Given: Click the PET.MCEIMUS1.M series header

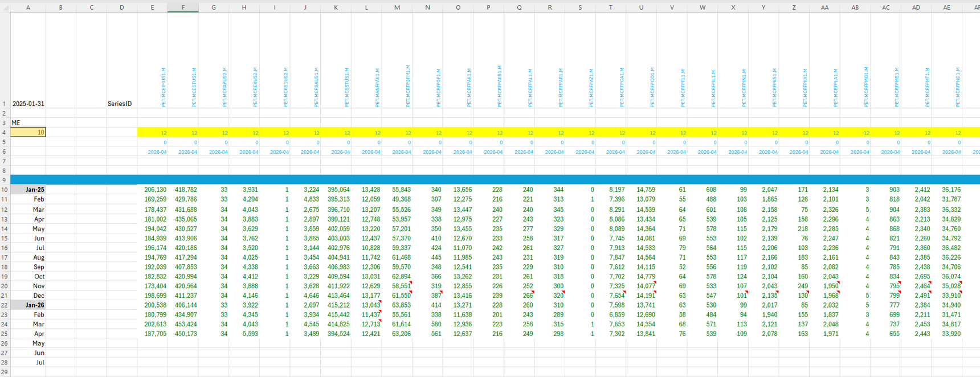Looking at the screenshot, I should coord(164,87).
